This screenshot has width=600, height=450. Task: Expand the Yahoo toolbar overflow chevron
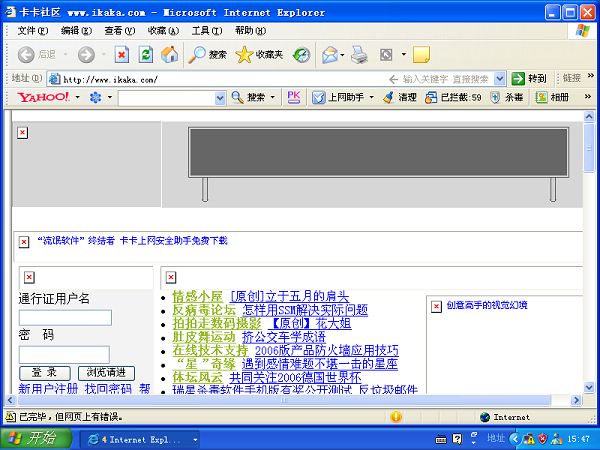coord(588,96)
